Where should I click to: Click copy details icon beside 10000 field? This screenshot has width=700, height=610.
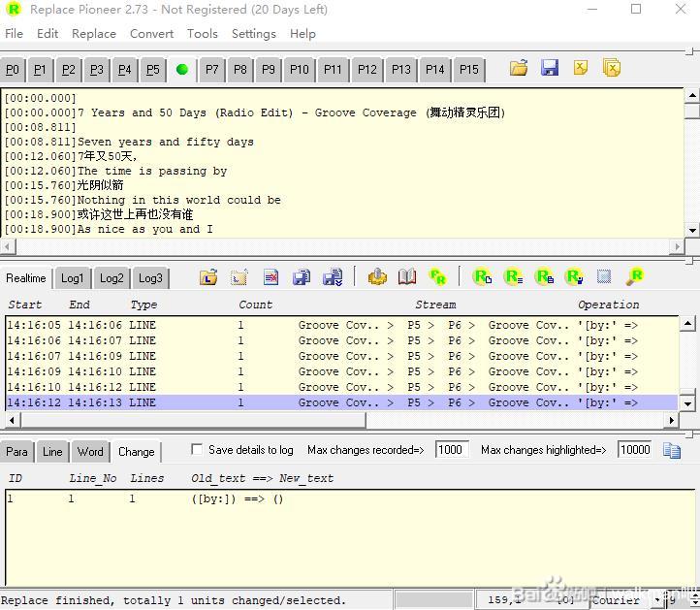click(x=672, y=451)
